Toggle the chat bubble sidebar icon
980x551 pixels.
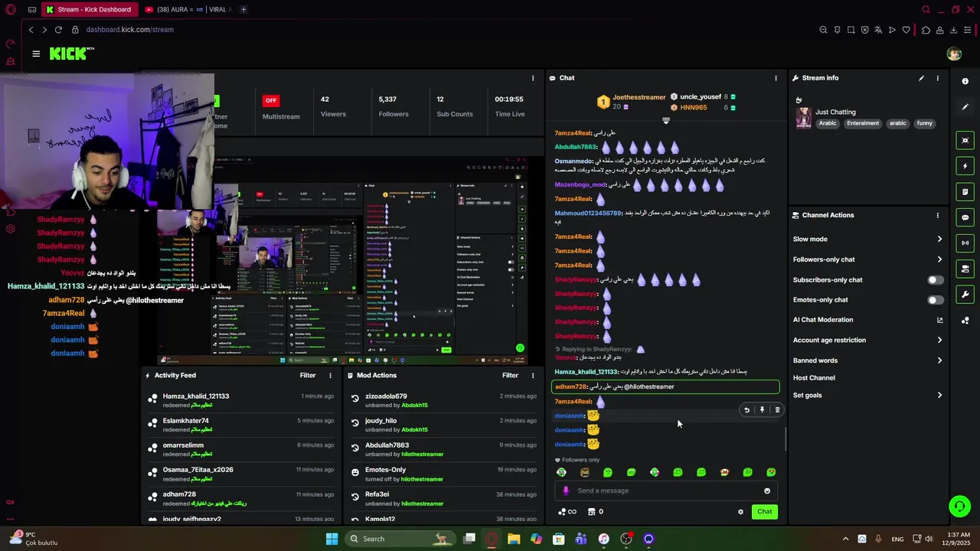965,217
